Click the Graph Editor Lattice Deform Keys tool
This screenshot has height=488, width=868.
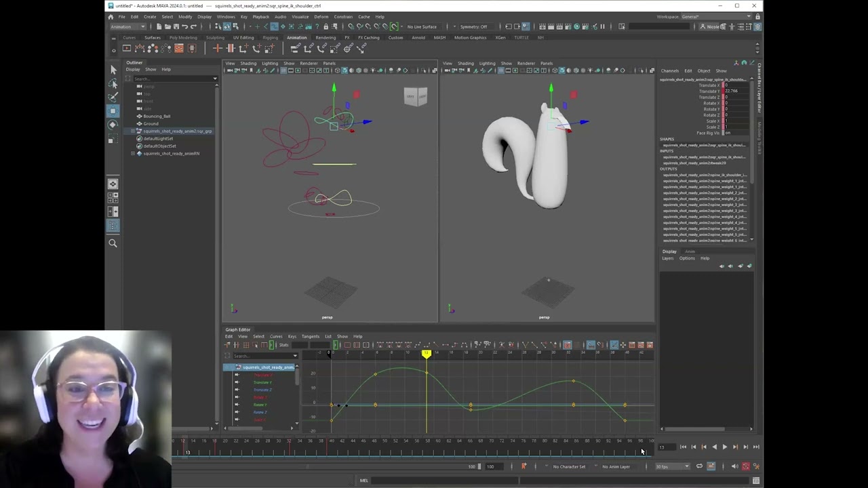click(245, 345)
